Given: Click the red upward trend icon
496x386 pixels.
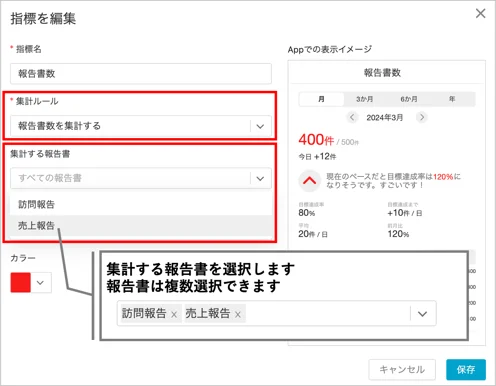Looking at the screenshot, I should 309,181.
